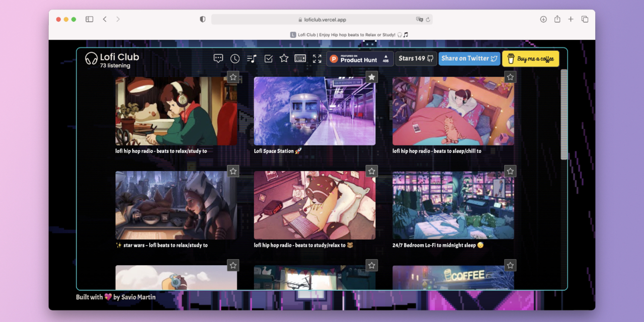Favorite the star wars lofi beats star
The height and width of the screenshot is (322, 644).
233,171
